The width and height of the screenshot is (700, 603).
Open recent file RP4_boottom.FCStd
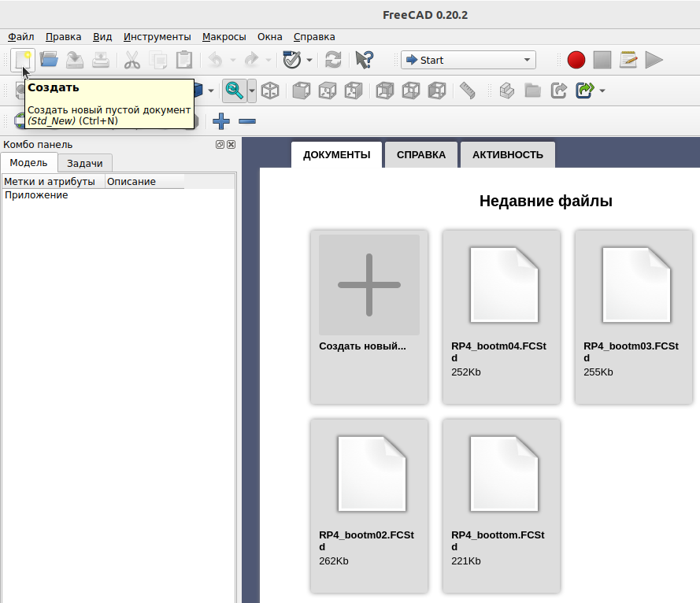[502, 506]
